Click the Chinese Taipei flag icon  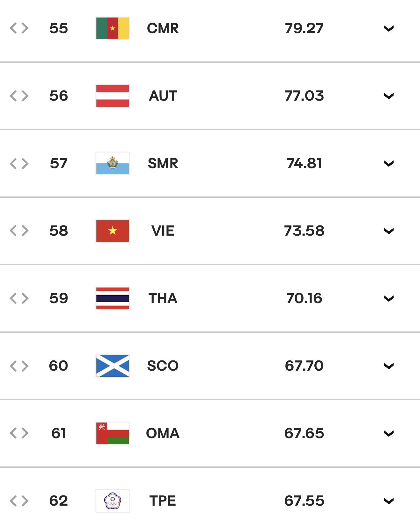click(113, 501)
